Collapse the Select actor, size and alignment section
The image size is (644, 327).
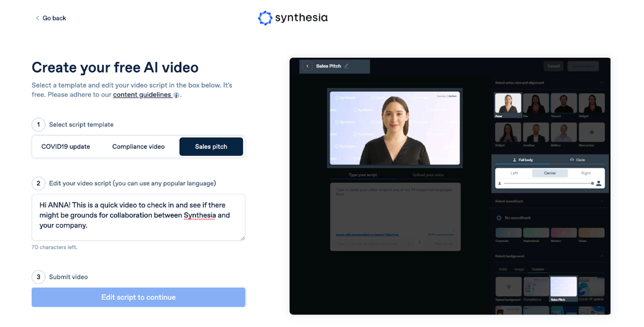601,83
